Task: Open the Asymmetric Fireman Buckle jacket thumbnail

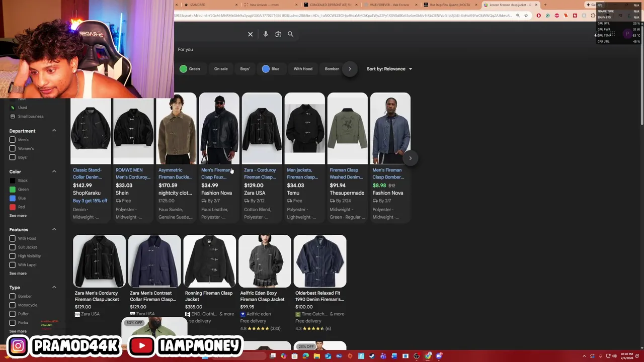Action: pos(176,129)
